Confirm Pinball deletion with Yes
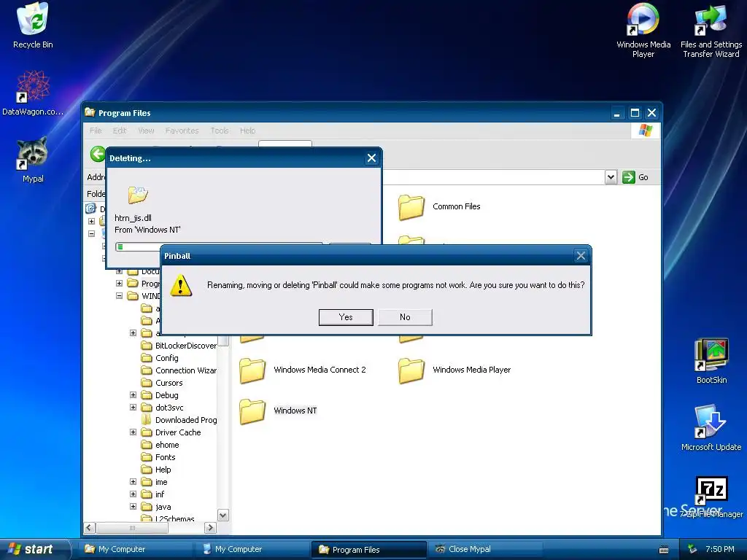 click(346, 317)
